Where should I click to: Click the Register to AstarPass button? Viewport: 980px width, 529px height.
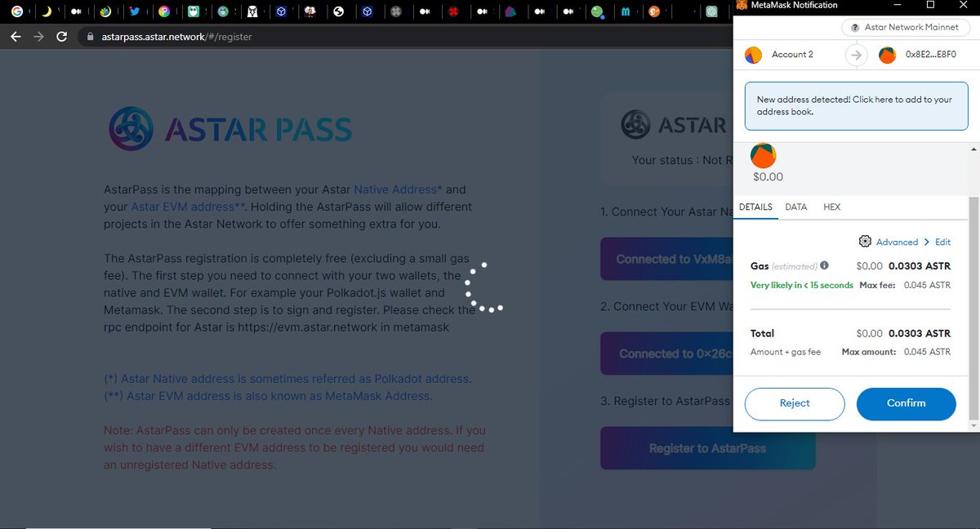click(x=708, y=448)
